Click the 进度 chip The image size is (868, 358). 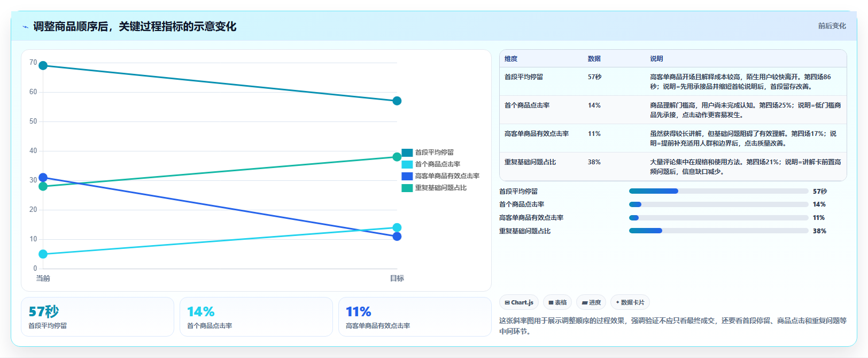tap(591, 302)
